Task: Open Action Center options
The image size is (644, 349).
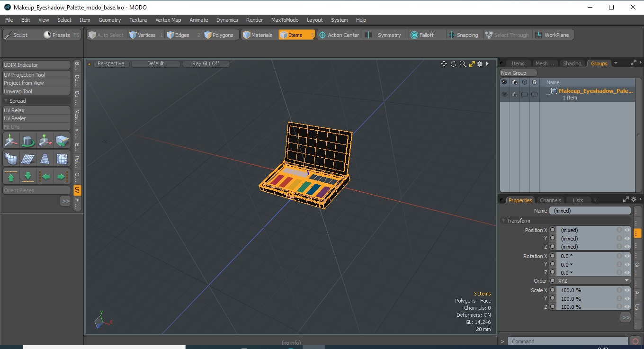Action: click(339, 35)
